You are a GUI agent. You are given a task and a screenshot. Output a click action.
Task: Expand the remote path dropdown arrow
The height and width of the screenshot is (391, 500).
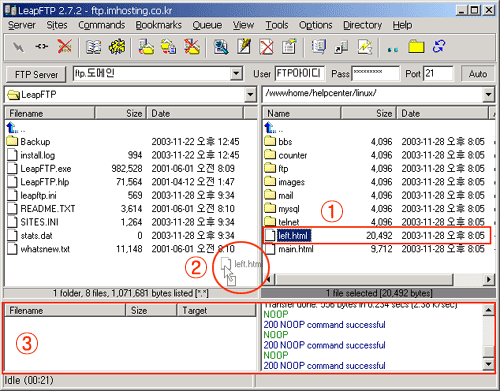(x=488, y=95)
